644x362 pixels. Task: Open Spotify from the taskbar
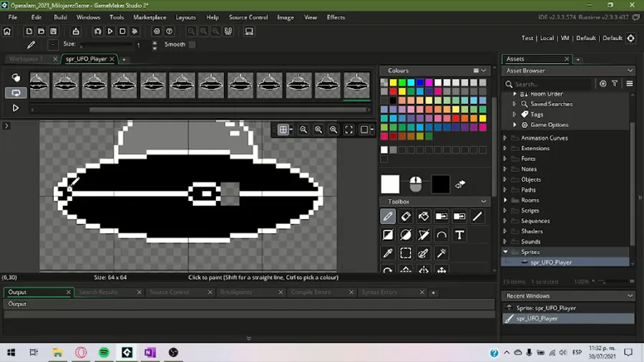pos(104,352)
